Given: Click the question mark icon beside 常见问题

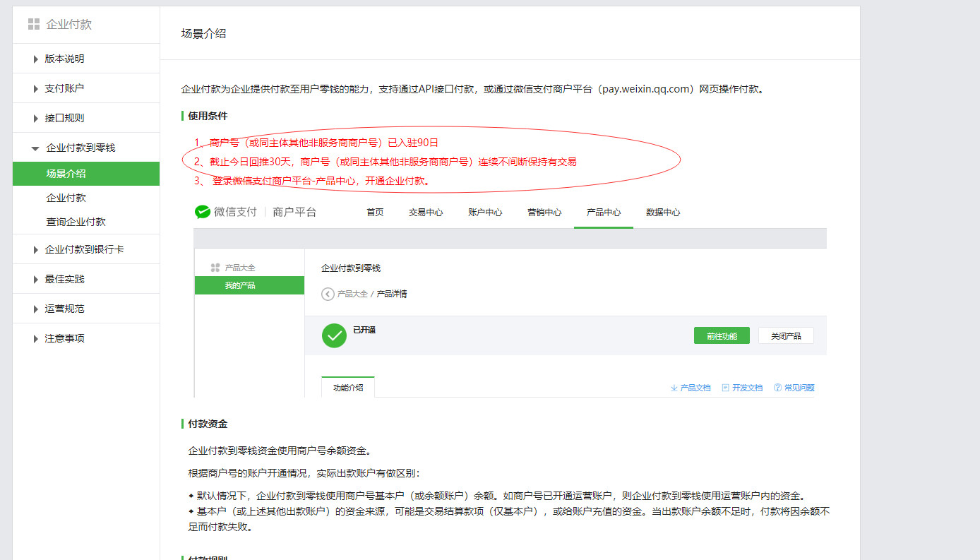Looking at the screenshot, I should (778, 388).
